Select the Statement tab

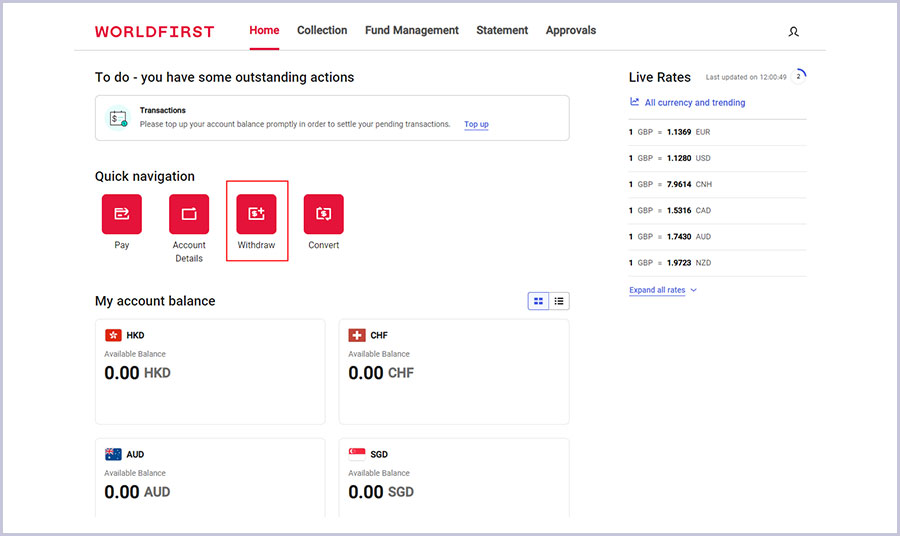502,31
